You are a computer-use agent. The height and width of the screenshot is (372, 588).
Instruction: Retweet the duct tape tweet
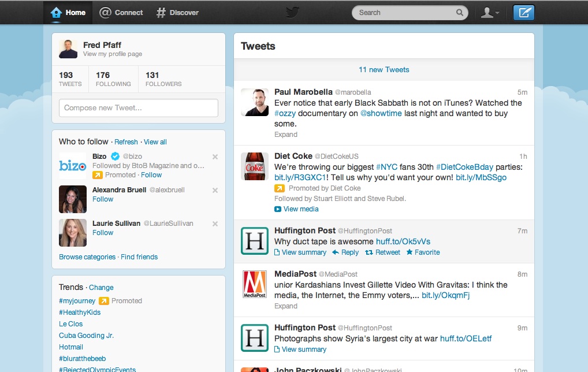pos(383,252)
